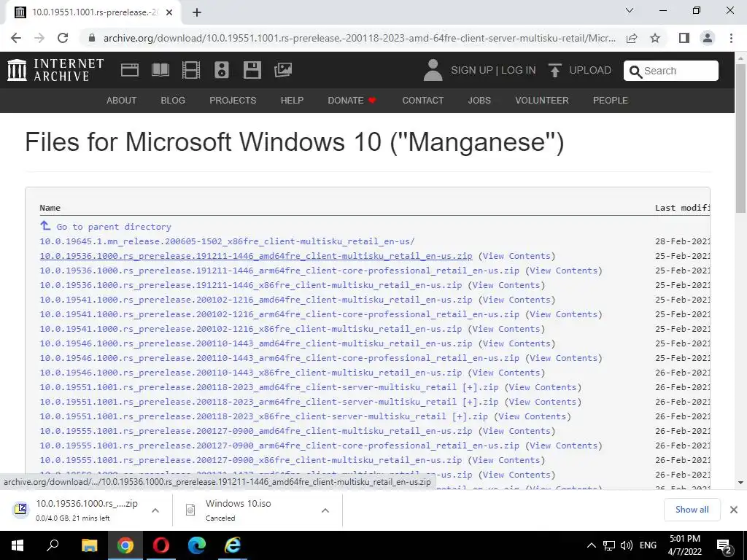
Task: Open the Software floppy disk icon
Action: [x=252, y=71]
